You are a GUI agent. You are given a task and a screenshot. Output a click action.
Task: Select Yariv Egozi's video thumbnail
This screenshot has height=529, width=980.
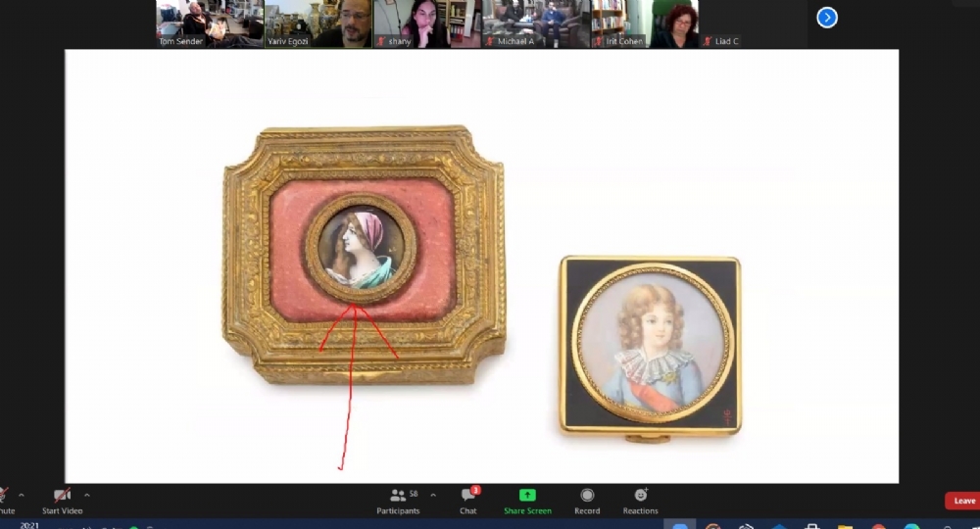coord(318,24)
